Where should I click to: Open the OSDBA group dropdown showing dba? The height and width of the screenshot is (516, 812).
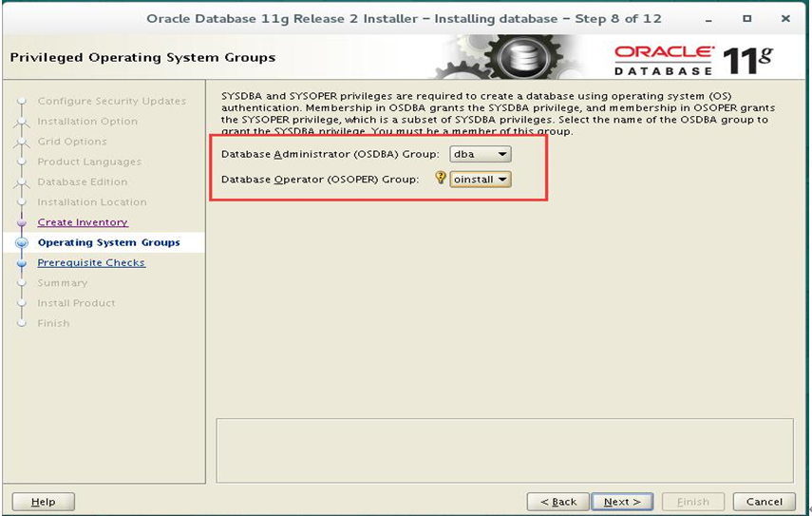pyautogui.click(x=481, y=154)
